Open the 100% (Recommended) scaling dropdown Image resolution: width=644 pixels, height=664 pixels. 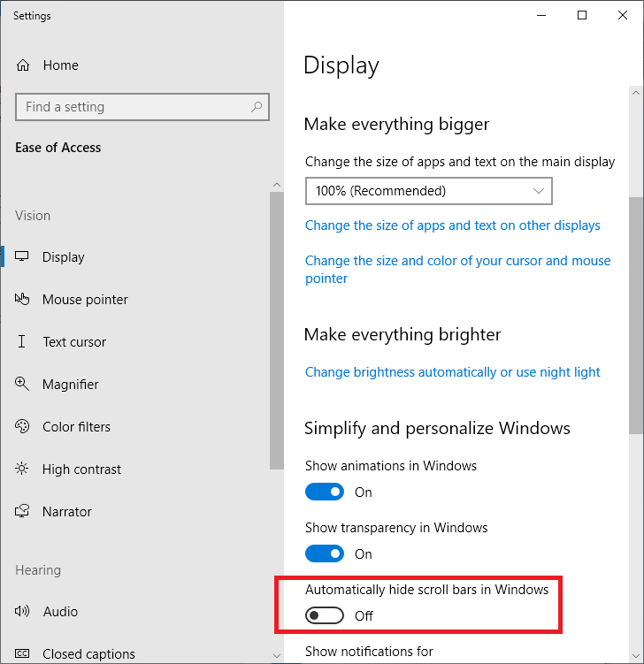click(x=428, y=191)
